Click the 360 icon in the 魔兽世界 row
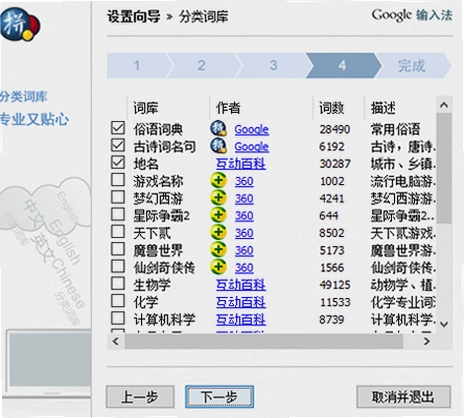This screenshot has height=418, width=464. click(218, 250)
